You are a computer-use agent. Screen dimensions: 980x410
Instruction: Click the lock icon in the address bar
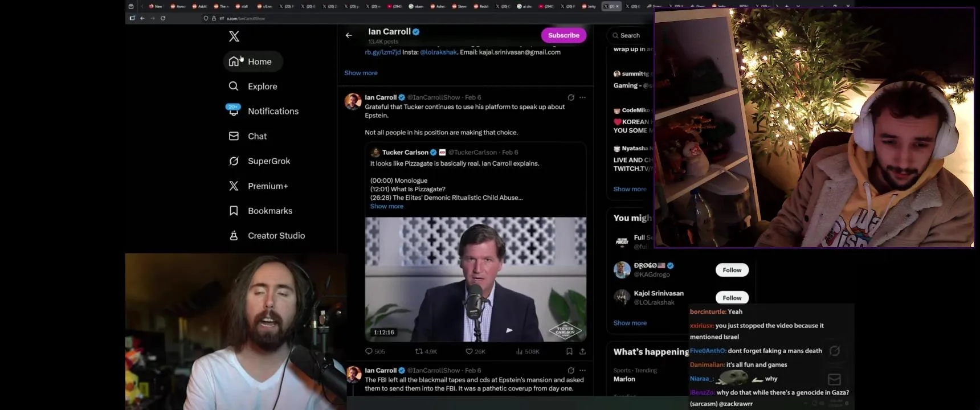pos(214,18)
